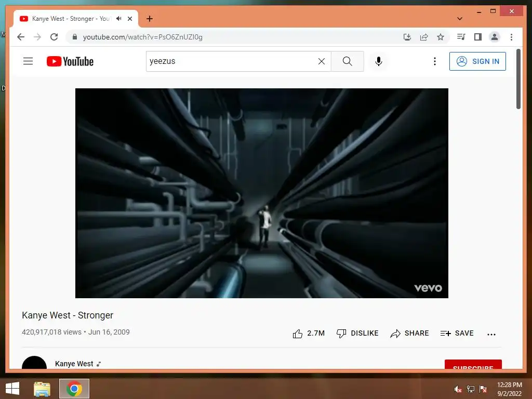532x399 pixels.
Task: Clear the search box text with X
Action: 321,61
